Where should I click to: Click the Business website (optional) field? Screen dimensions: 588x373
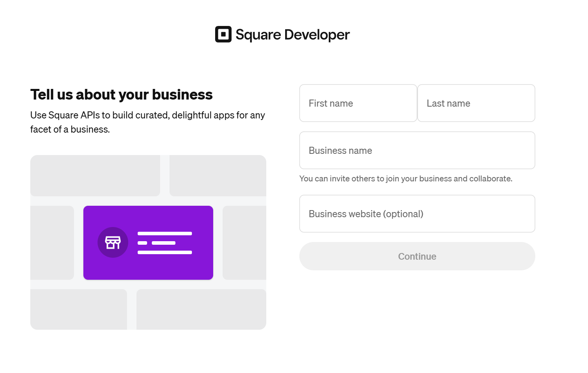click(417, 214)
